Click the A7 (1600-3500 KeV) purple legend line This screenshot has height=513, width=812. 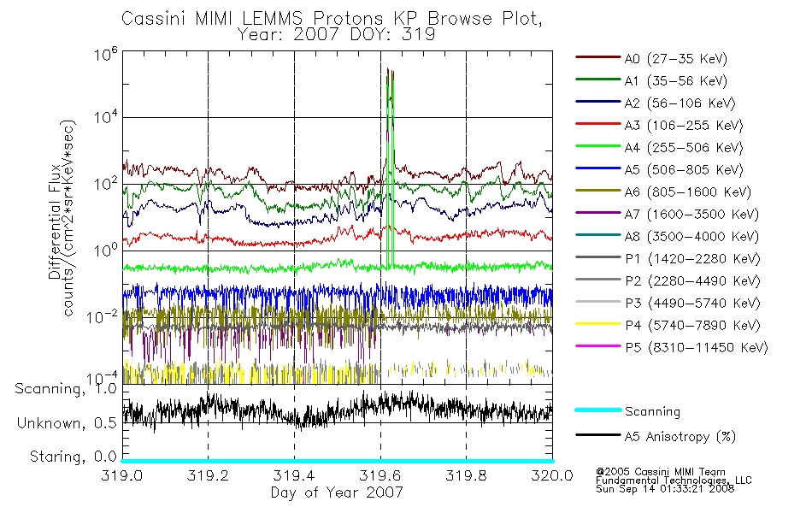coord(597,212)
